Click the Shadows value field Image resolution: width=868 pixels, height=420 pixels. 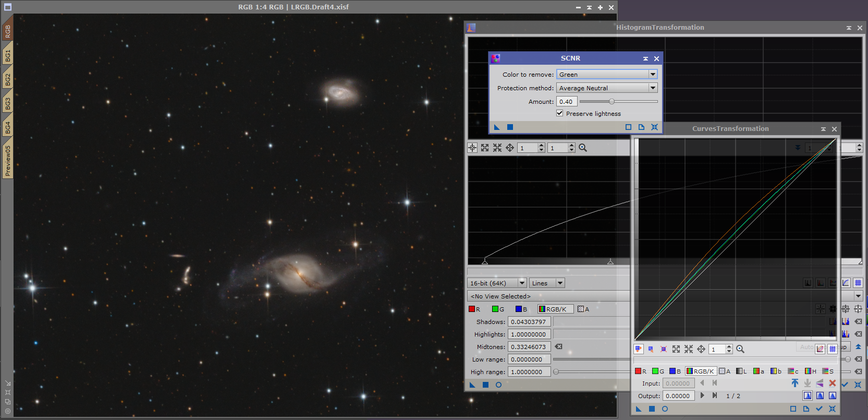coord(529,321)
